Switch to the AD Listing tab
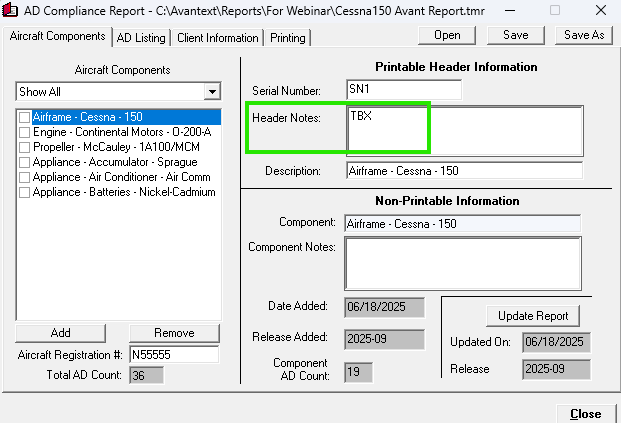The height and width of the screenshot is (423, 621). pyautogui.click(x=141, y=38)
